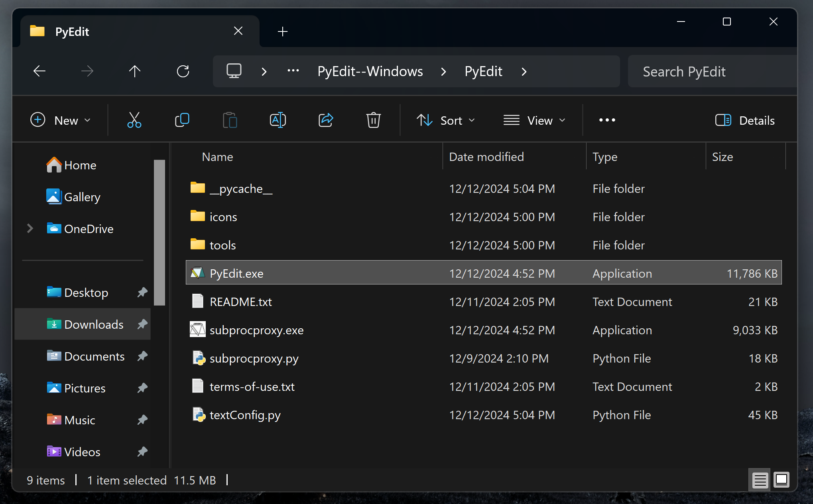Expand the OneDrive tree node
This screenshot has height=504, width=813.
pyautogui.click(x=30, y=228)
